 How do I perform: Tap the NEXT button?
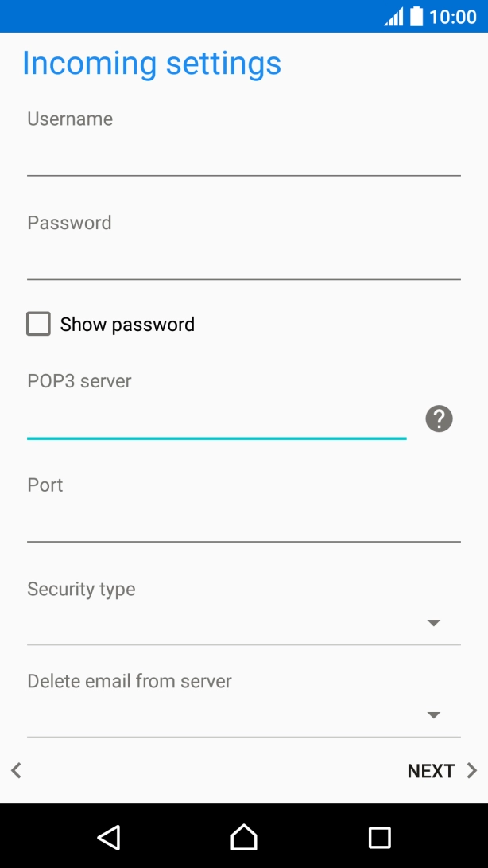pos(431,770)
